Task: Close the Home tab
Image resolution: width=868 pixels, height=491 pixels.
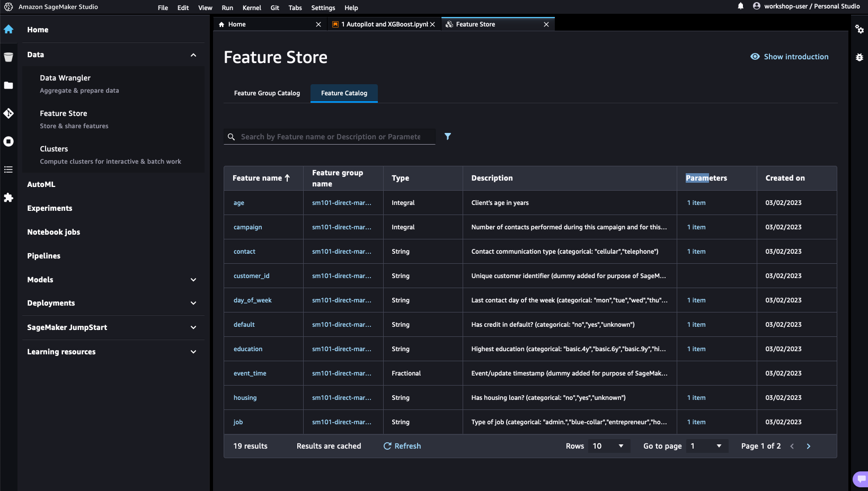Action: [x=318, y=24]
